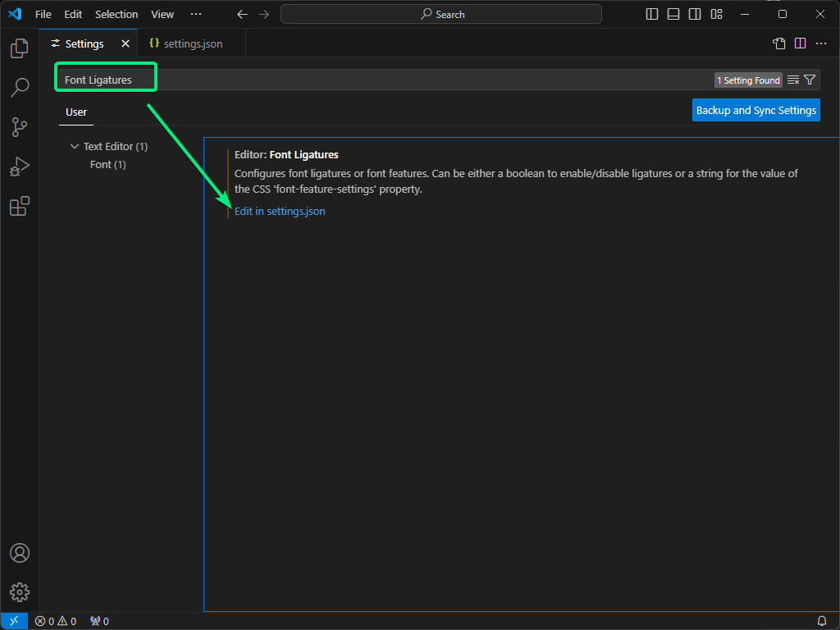Open the Selection menu
The width and height of the screenshot is (840, 630).
(x=116, y=15)
